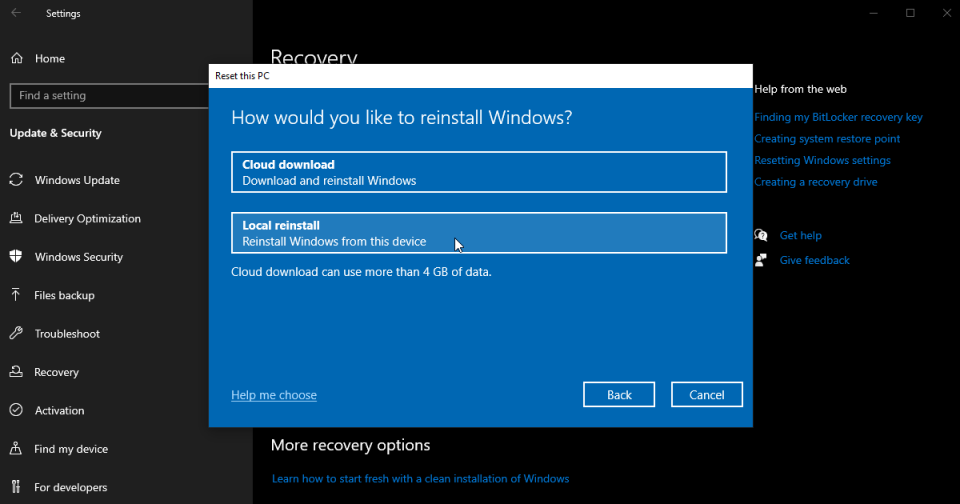Open Creating system restore point link
This screenshot has height=504, width=960.
tap(827, 138)
